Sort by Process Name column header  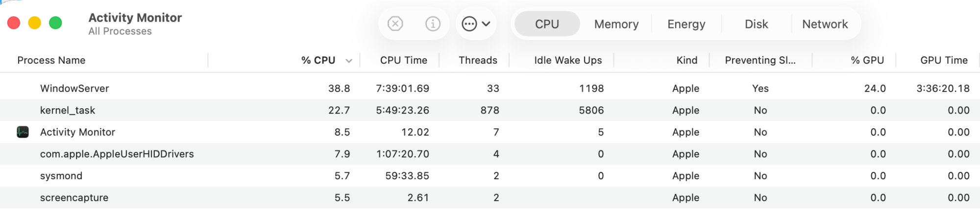[51, 60]
